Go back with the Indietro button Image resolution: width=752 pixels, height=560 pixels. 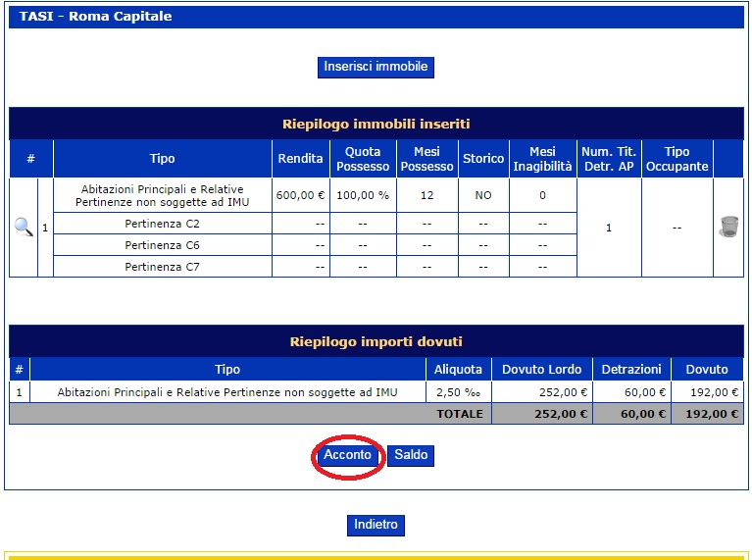376,525
